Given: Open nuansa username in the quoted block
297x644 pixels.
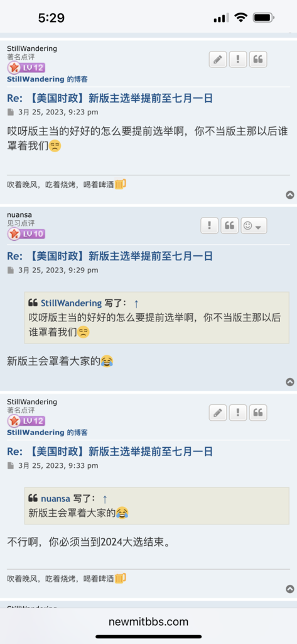Looking at the screenshot, I should [55, 499].
